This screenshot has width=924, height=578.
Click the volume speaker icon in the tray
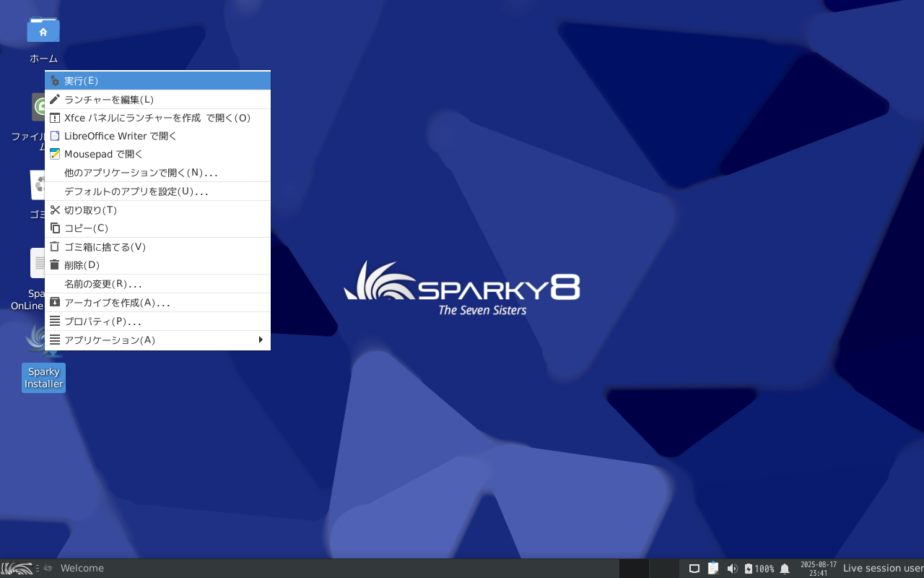click(x=732, y=569)
